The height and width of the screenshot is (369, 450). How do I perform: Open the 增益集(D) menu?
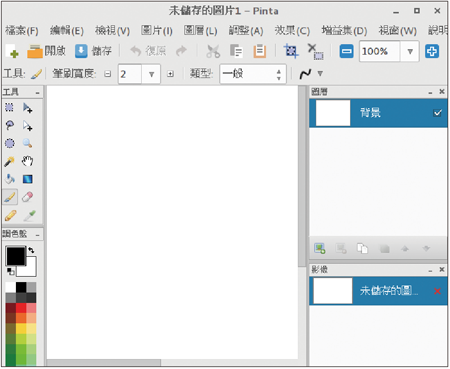click(344, 31)
